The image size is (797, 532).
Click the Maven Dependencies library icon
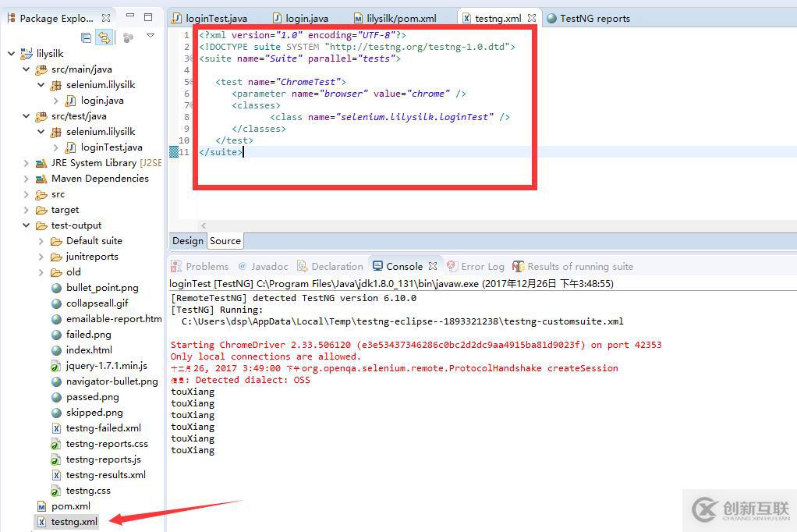[41, 179]
